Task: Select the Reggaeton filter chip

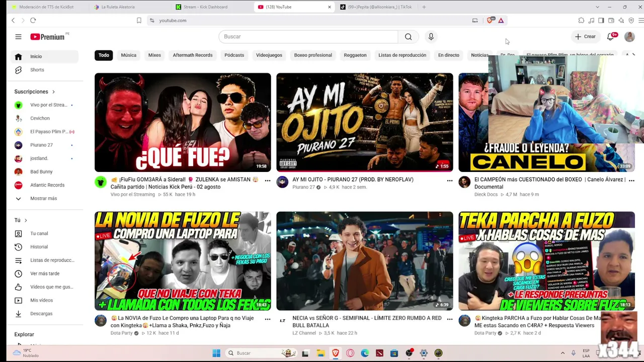Action: point(355,55)
